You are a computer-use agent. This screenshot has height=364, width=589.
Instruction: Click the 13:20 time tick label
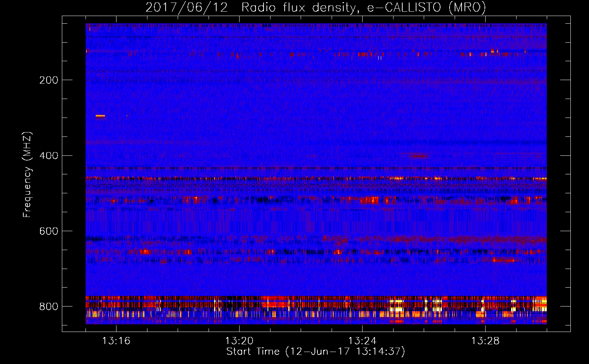[x=239, y=341]
